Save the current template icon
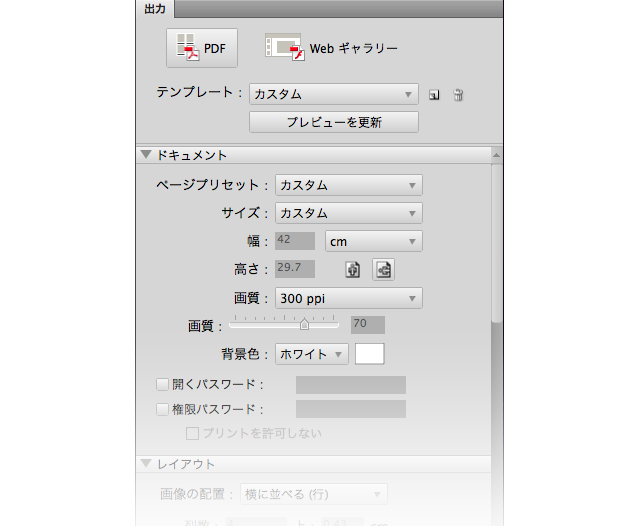640x526 pixels. [434, 95]
